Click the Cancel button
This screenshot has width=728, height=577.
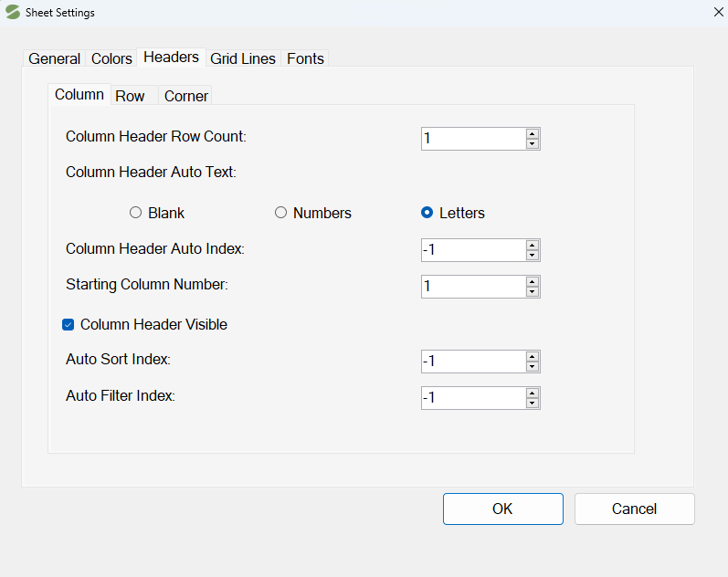(x=634, y=509)
